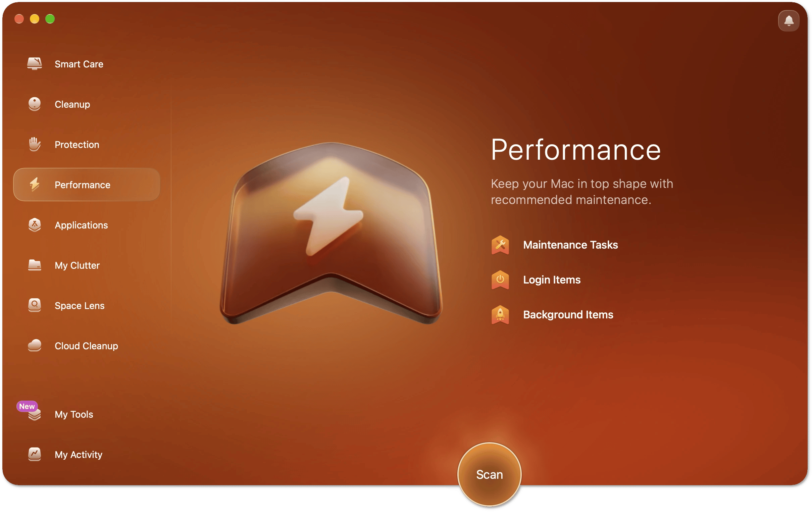812x512 pixels.
Task: Switch to the Cleanup module
Action: point(72,104)
